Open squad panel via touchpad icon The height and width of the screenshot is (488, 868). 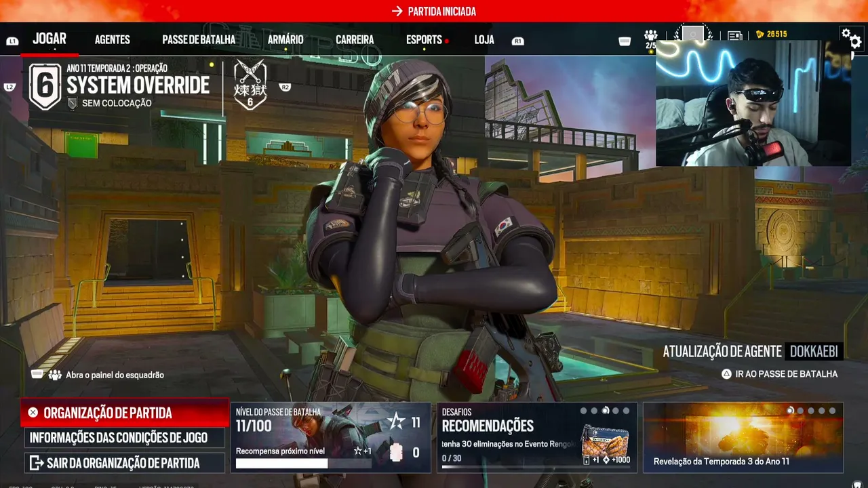click(x=37, y=374)
